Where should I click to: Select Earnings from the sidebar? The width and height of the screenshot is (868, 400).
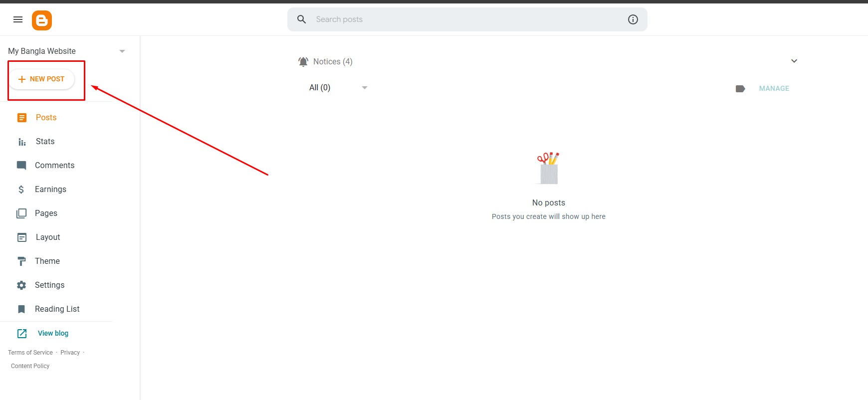coord(50,190)
